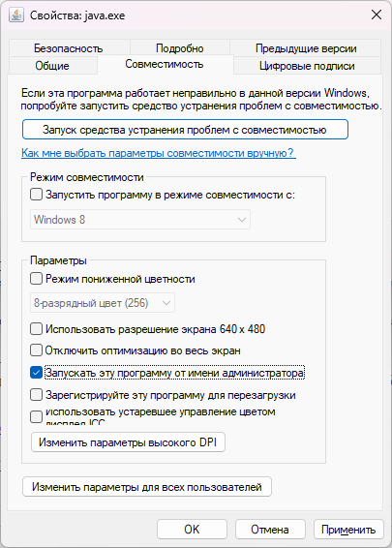Switch to the Подробно tab
Image resolution: width=392 pixels, height=548 pixels.
point(180,47)
